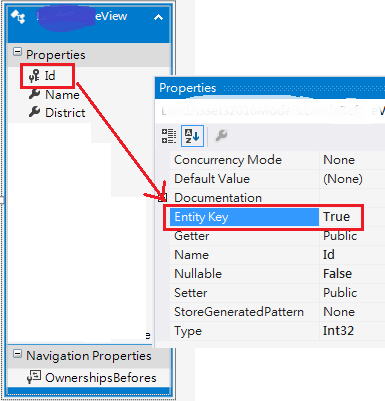
Task: Expand the Documentation property group
Action: click(163, 198)
